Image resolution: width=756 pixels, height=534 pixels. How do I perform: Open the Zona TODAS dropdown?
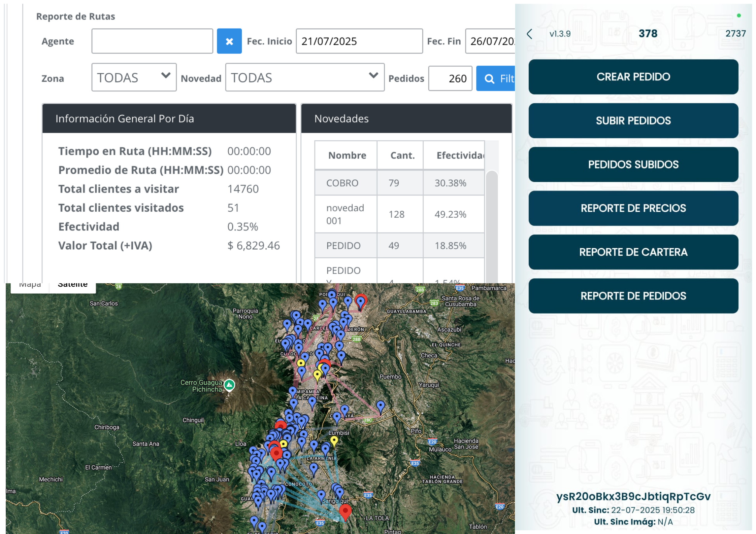(x=134, y=77)
